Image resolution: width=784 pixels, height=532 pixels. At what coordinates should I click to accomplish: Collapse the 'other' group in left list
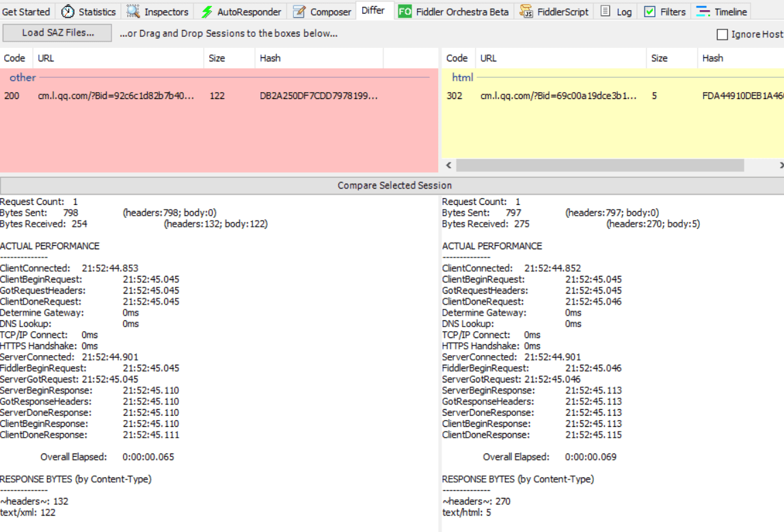click(x=23, y=77)
